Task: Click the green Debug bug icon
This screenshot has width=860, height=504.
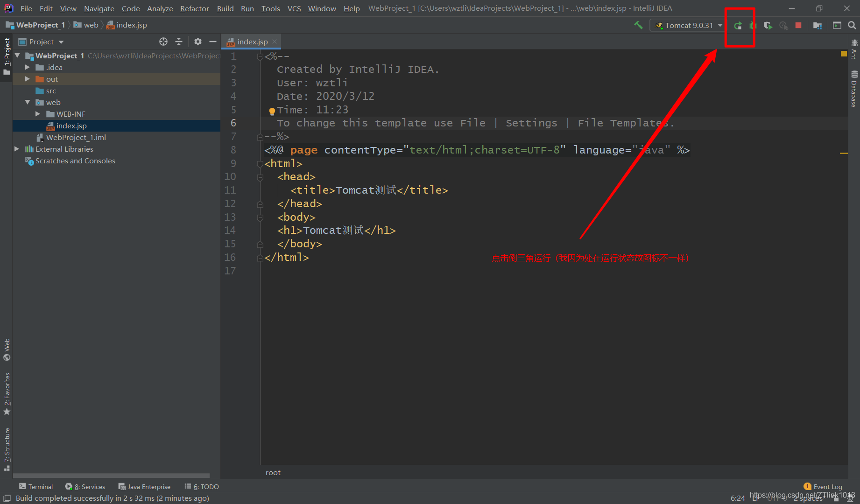Action: coord(753,25)
